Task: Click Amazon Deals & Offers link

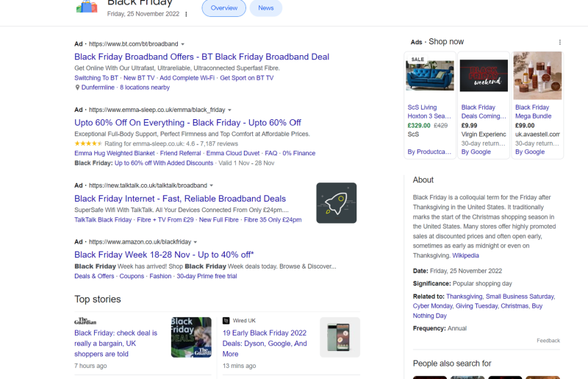Action: [94, 276]
